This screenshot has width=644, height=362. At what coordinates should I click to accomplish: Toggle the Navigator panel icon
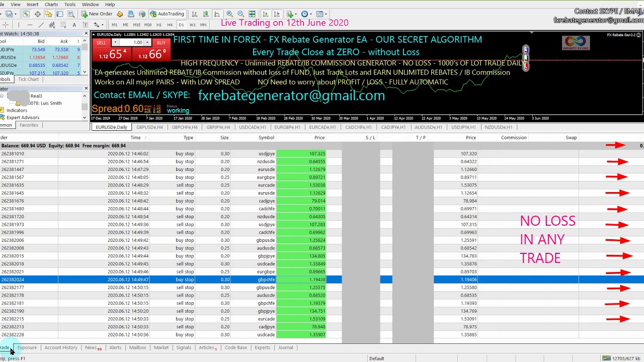49,14
